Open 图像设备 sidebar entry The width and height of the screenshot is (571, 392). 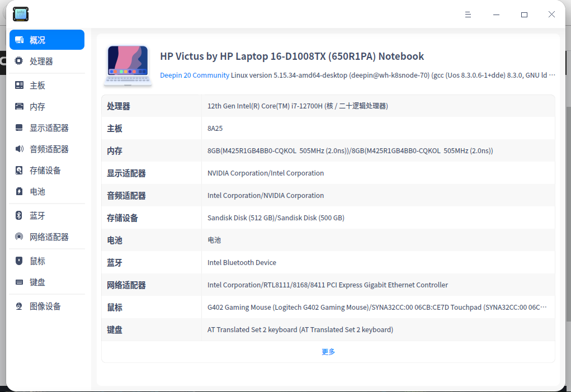pos(47,306)
